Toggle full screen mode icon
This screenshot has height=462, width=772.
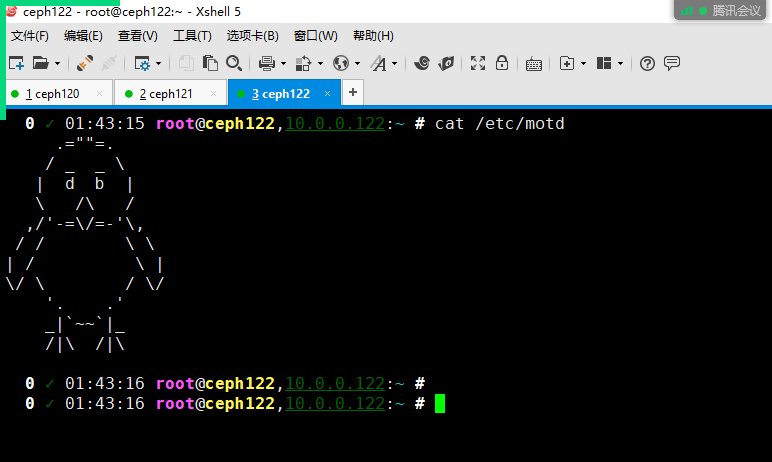(478, 63)
